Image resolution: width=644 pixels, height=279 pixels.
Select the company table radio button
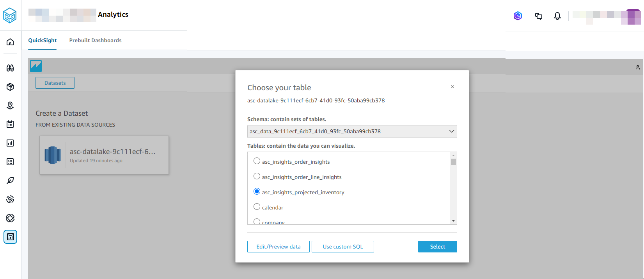pyautogui.click(x=257, y=222)
